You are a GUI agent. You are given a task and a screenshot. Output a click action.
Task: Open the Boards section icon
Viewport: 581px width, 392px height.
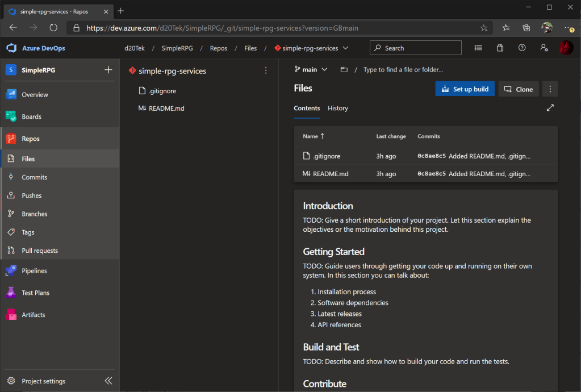point(11,116)
